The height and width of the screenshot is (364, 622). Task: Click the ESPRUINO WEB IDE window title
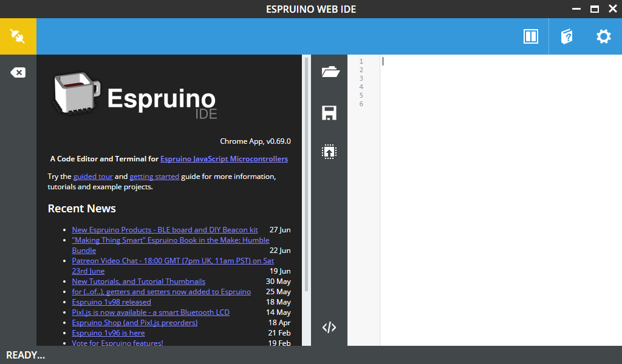311,9
